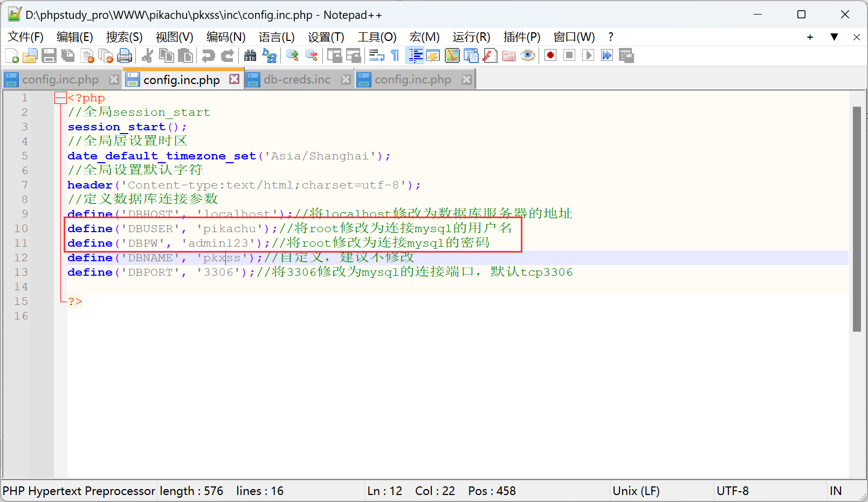Viewport: 868px width, 502px height.
Task: Copy the selection using the toolbar
Action: tap(167, 55)
